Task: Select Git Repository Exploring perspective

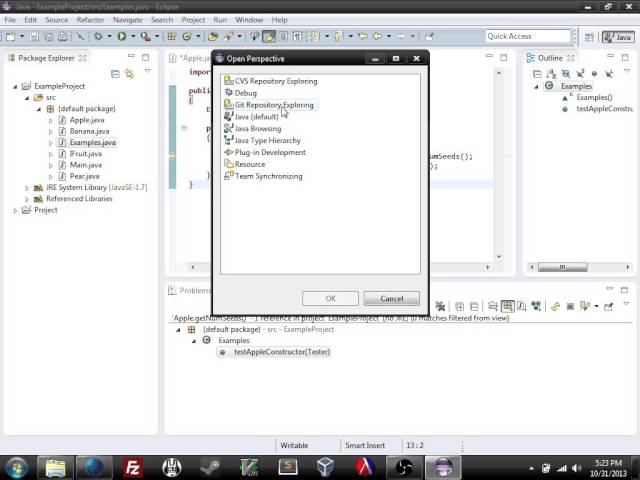Action: (273, 105)
